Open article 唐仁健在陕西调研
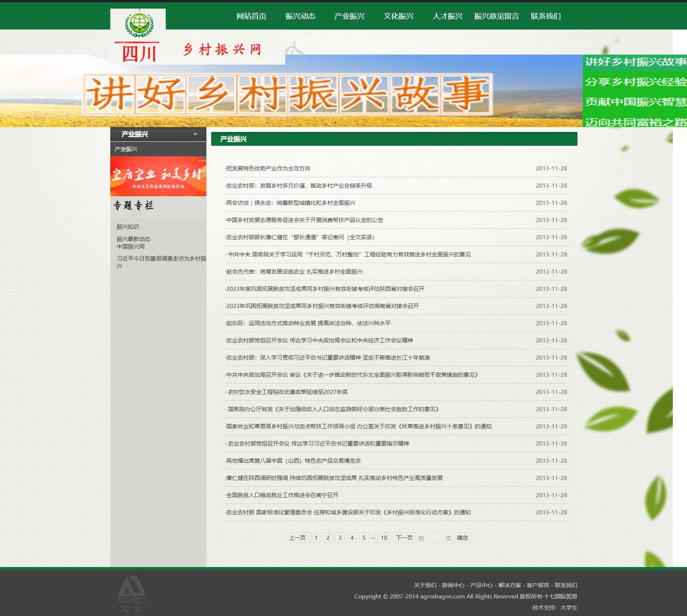 pyautogui.click(x=334, y=478)
